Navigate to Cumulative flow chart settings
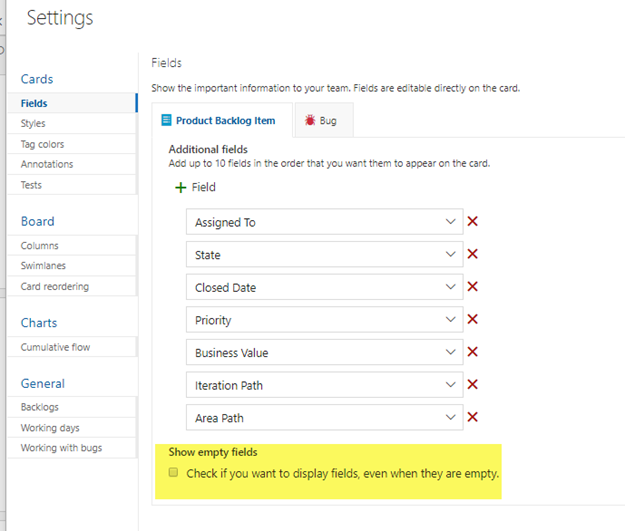 [x=55, y=347]
